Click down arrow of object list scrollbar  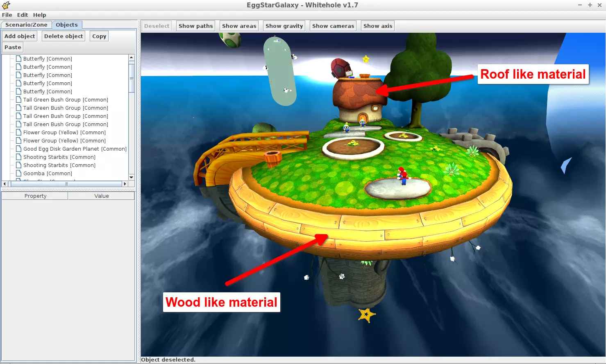[132, 177]
